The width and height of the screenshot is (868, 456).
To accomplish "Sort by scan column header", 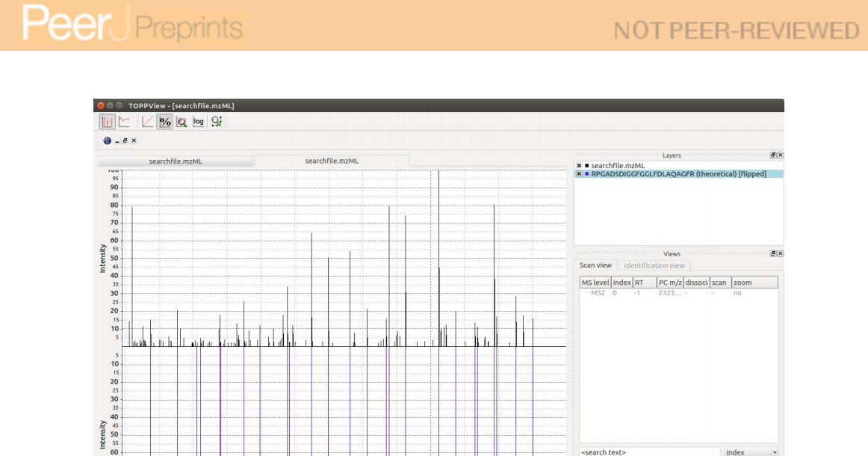I will tap(720, 283).
